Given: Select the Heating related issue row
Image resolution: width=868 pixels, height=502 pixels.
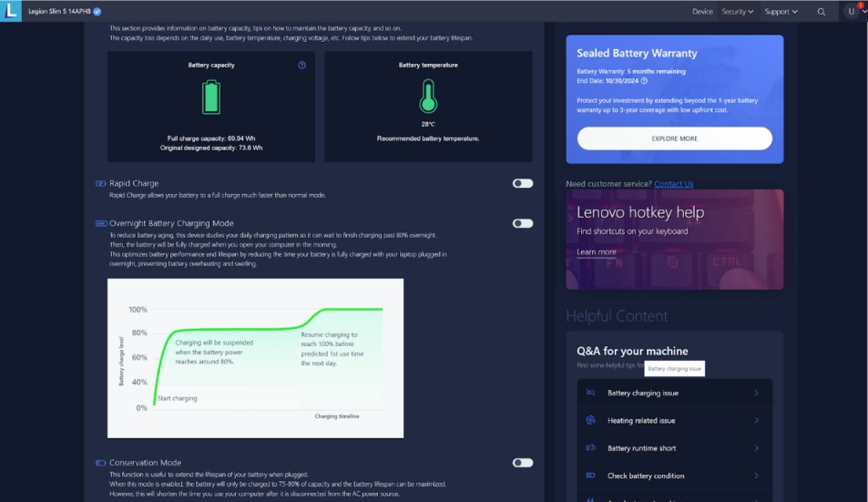Looking at the screenshot, I should tap(674, 421).
